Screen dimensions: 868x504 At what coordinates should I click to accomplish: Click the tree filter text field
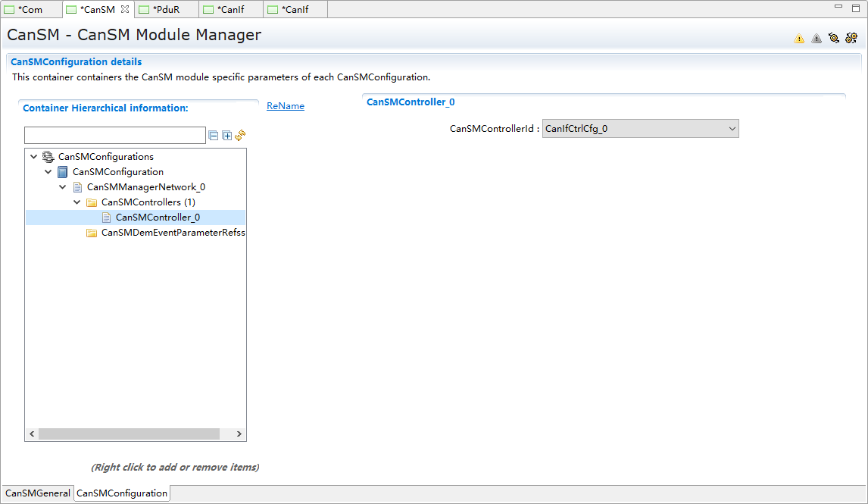(115, 136)
